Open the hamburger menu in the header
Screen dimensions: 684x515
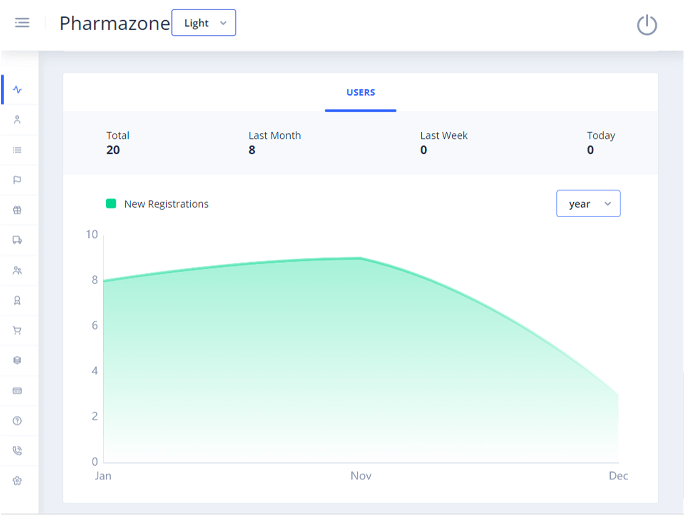click(22, 23)
